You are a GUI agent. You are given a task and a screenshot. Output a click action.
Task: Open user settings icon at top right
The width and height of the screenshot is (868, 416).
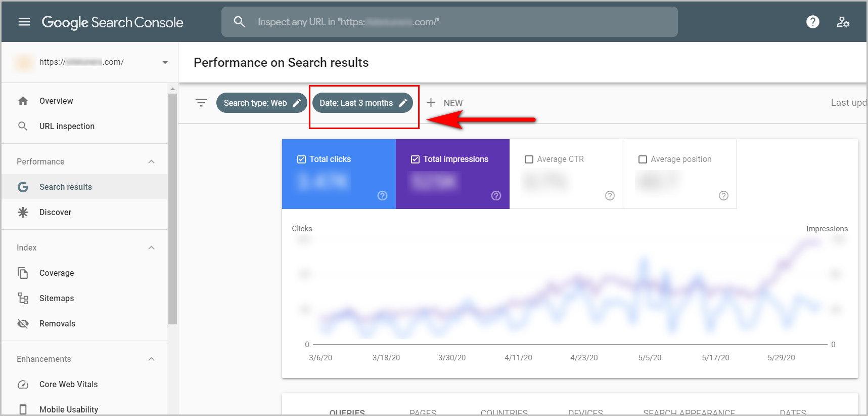[843, 22]
